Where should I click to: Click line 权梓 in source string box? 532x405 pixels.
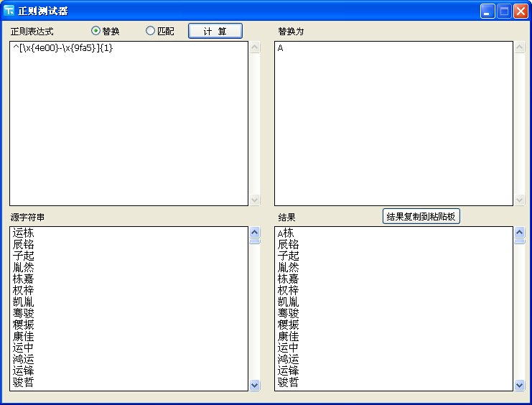pyautogui.click(x=24, y=291)
